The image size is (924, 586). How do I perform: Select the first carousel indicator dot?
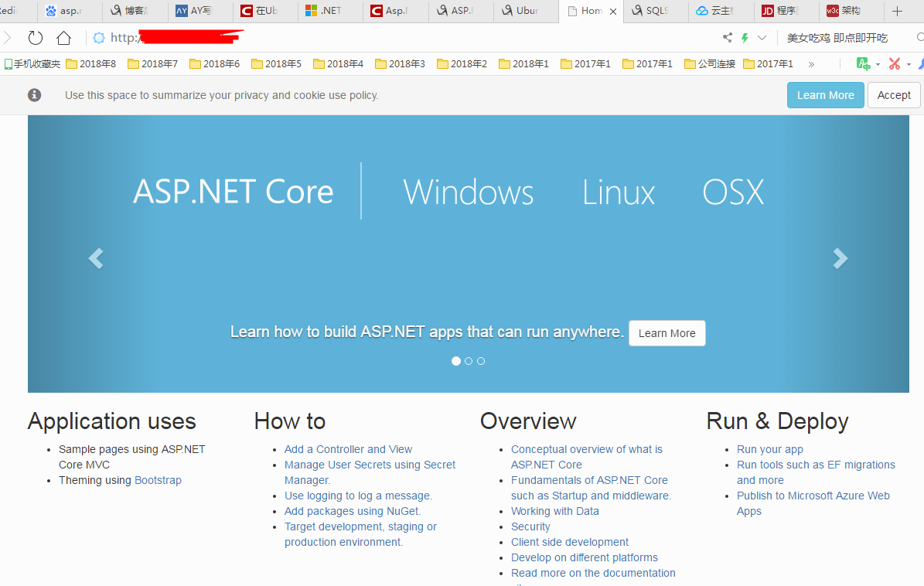point(456,361)
